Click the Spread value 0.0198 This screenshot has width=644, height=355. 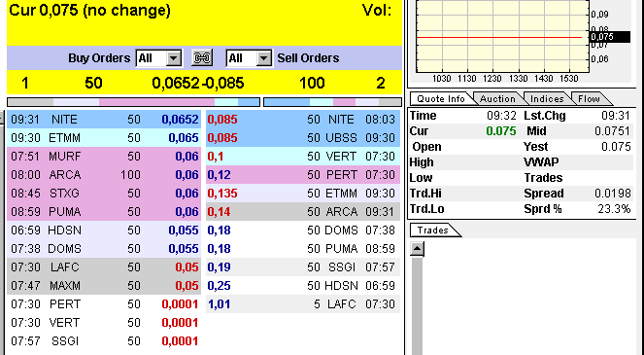(613, 194)
